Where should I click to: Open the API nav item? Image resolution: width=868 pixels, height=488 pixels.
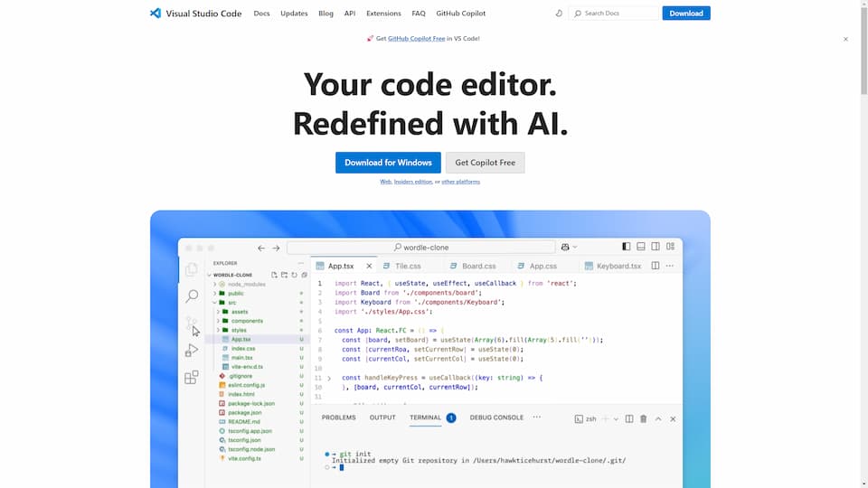(350, 14)
